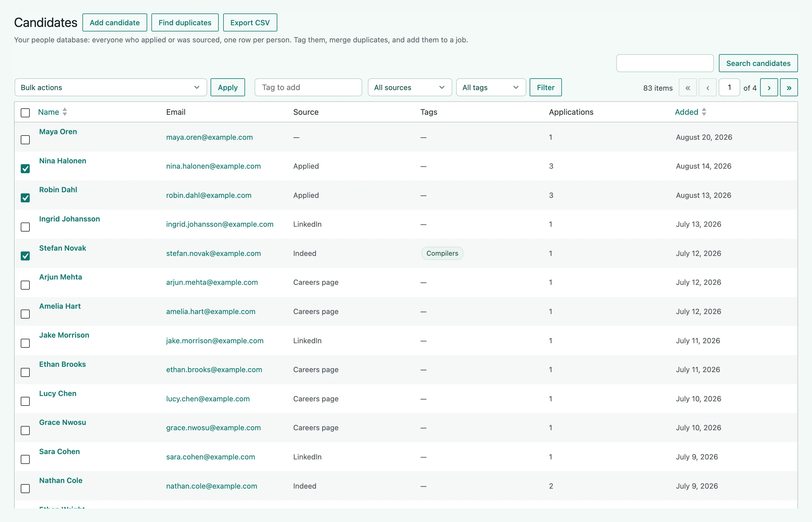
Task: Sort candidates by Name column
Action: coord(52,112)
